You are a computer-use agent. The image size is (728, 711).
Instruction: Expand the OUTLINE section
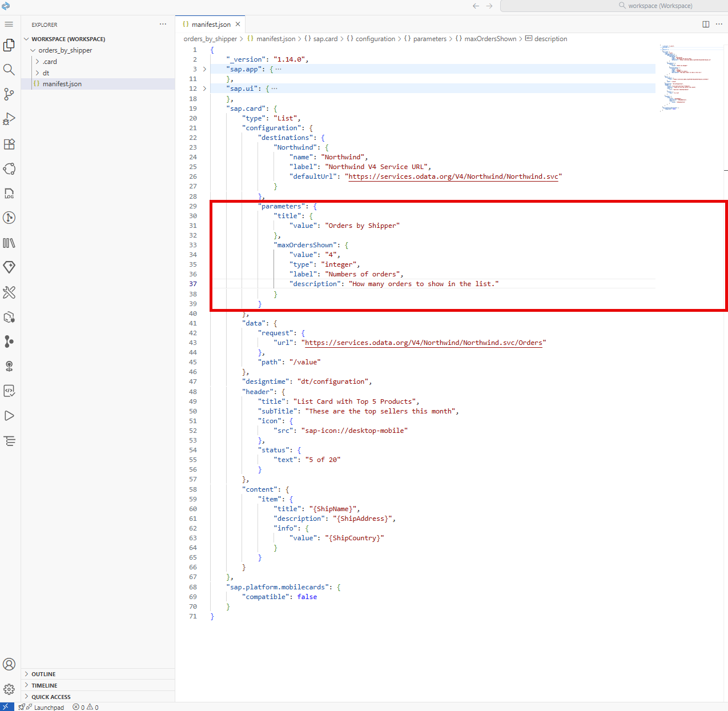pyautogui.click(x=43, y=674)
